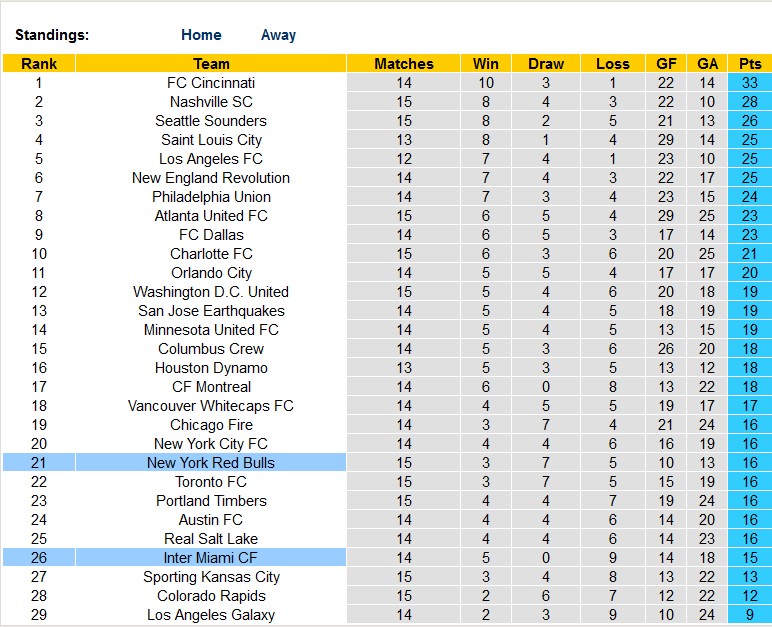Select the highlighted New York Red Bulls row
772x627 pixels.
211,463
